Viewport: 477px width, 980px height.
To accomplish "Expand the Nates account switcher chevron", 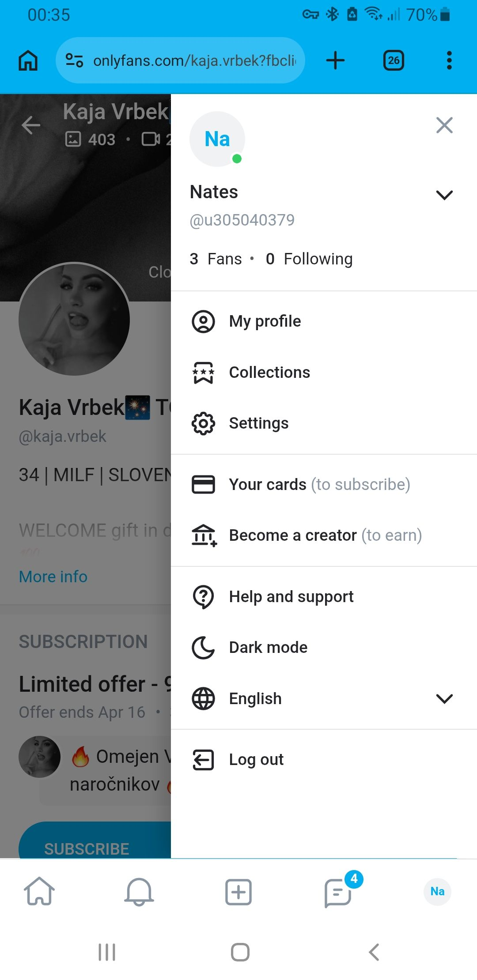I will pyautogui.click(x=444, y=195).
